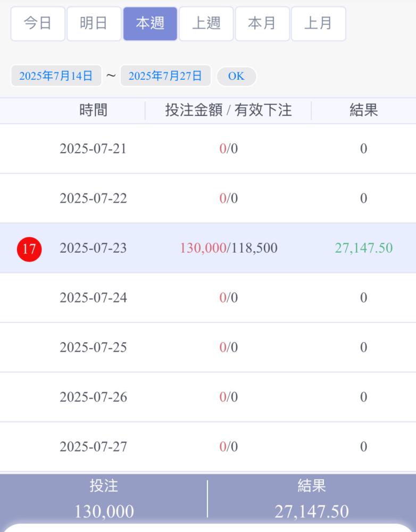Click the red 17 badge icon

point(29,249)
